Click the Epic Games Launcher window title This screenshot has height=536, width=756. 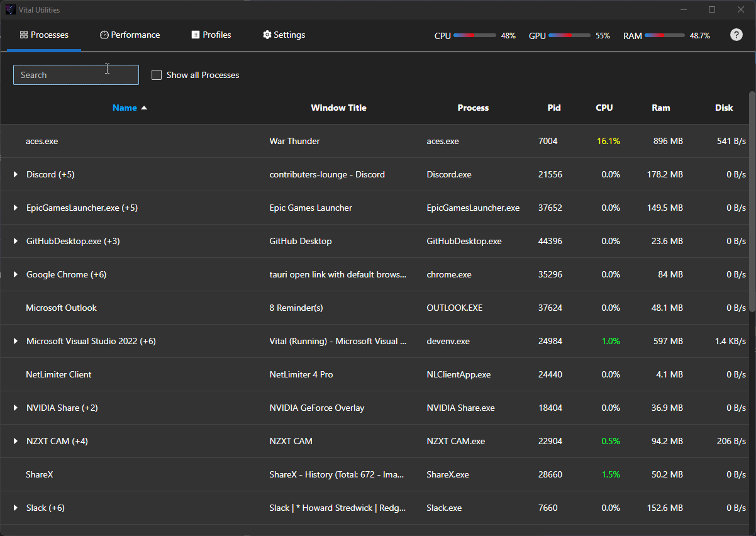311,208
